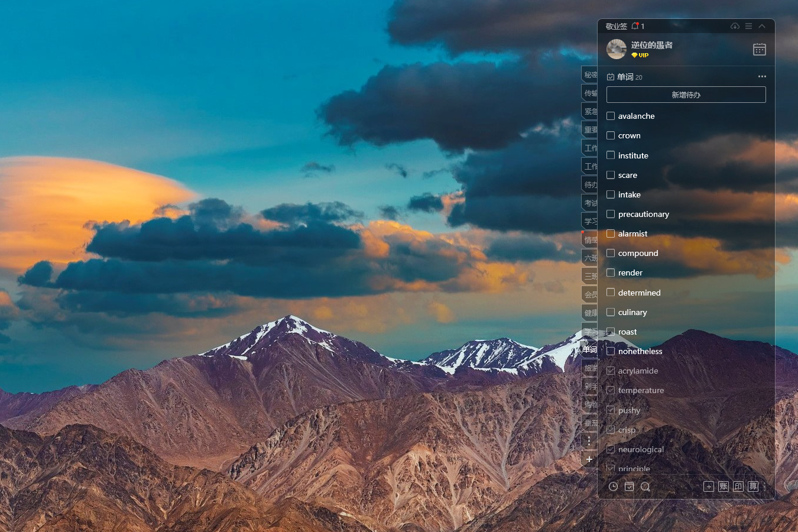This screenshot has height=532, width=798.
Task: Click the cloud sync download icon
Action: coord(735,26)
